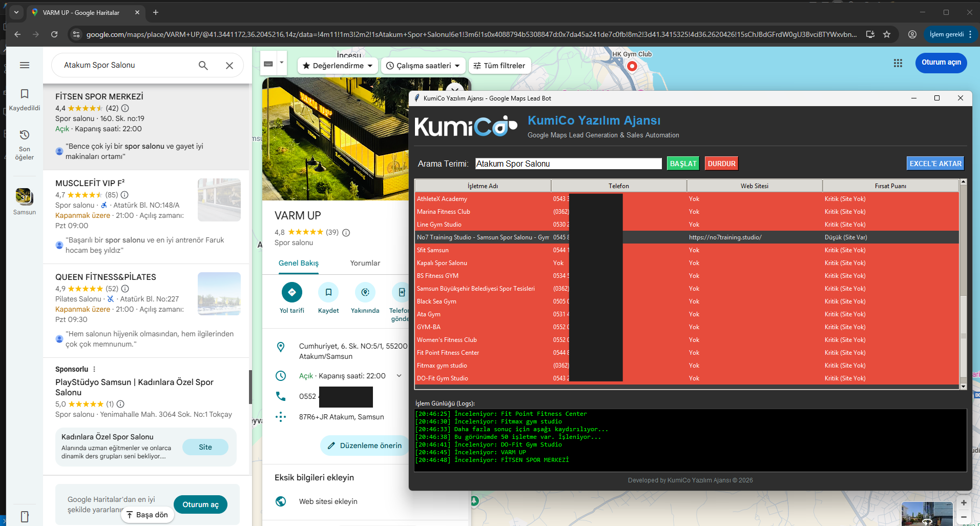The width and height of the screenshot is (980, 526).
Task: Reload the Google Maps page
Action: 54,34
